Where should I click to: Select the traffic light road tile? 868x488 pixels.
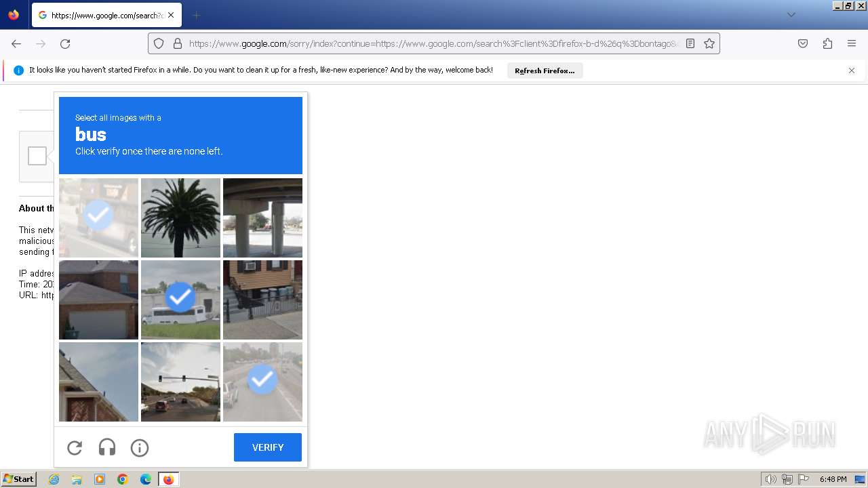tap(180, 382)
